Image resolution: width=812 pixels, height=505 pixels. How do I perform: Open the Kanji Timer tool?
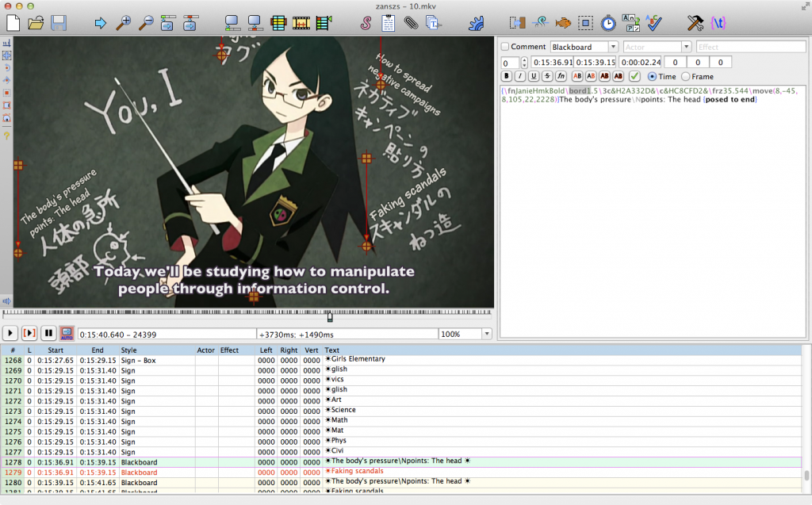click(631, 23)
